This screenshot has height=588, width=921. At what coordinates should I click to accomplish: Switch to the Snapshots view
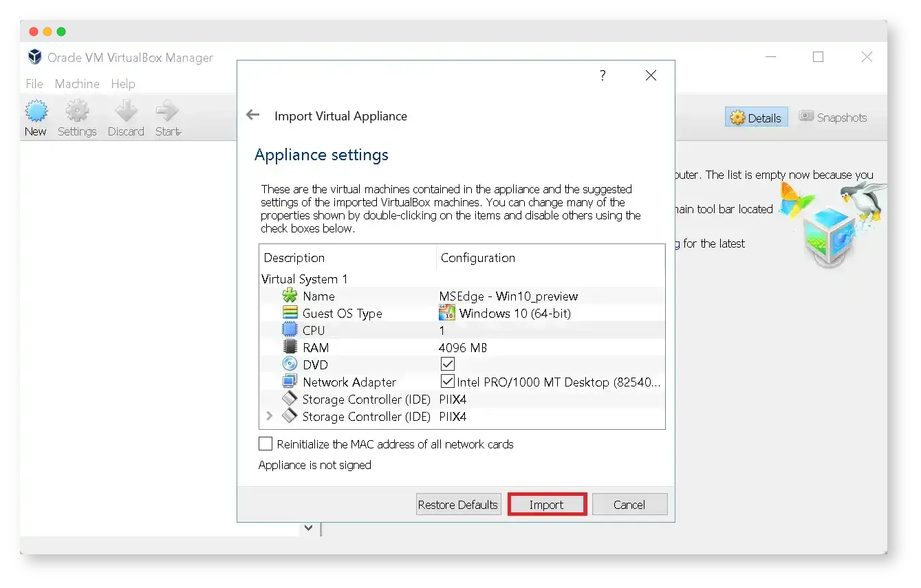click(833, 118)
